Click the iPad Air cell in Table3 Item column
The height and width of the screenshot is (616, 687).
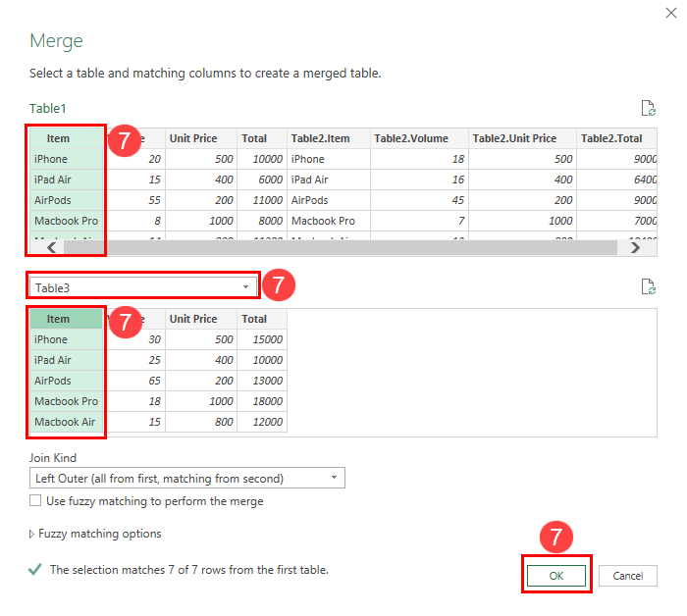click(66, 360)
